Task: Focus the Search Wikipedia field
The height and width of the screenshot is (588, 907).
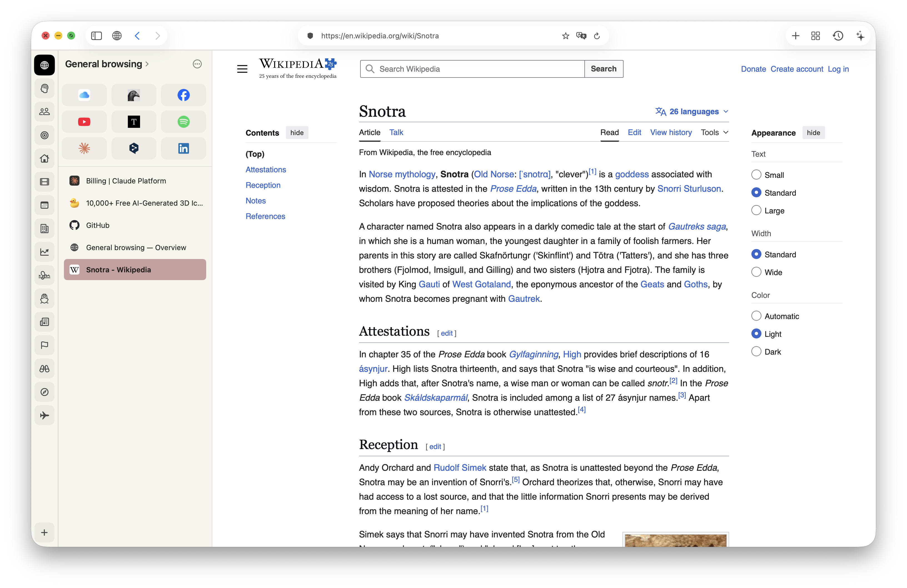Action: pyautogui.click(x=472, y=69)
